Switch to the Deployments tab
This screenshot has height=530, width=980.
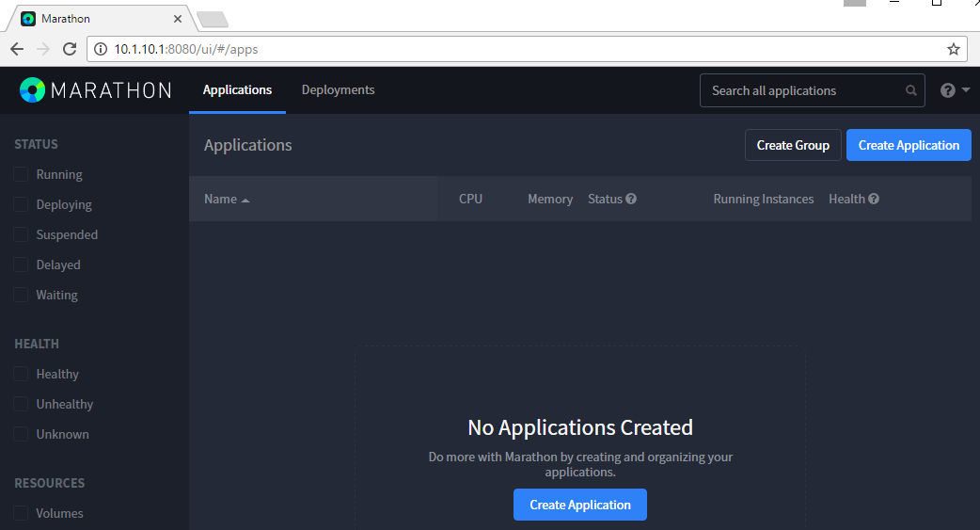339,90
